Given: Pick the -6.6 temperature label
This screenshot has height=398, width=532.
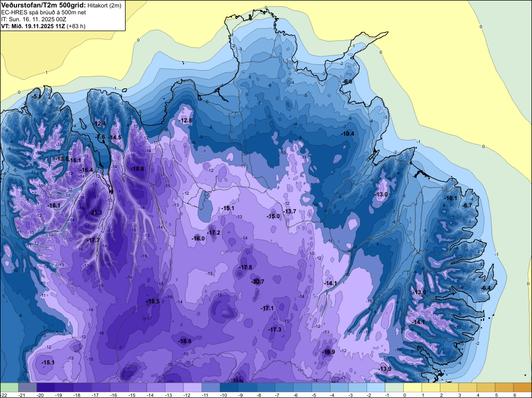Looking at the screenshot, I should pos(347,82).
